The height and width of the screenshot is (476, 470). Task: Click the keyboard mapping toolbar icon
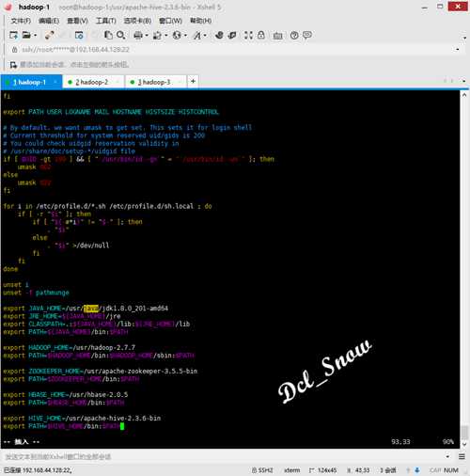(x=277, y=36)
